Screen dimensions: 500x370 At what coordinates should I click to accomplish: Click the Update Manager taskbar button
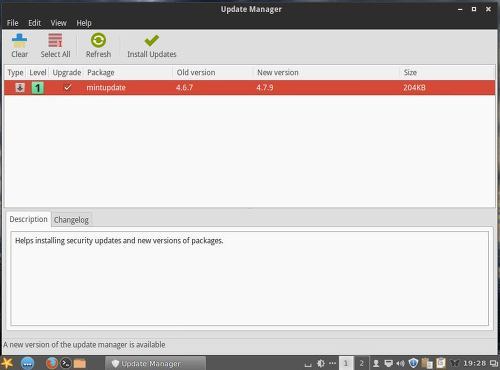click(x=155, y=363)
